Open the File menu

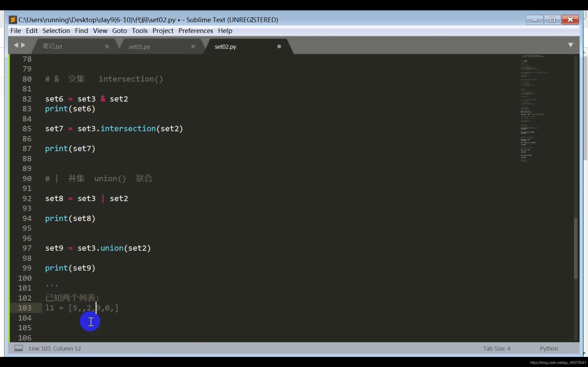pos(16,31)
